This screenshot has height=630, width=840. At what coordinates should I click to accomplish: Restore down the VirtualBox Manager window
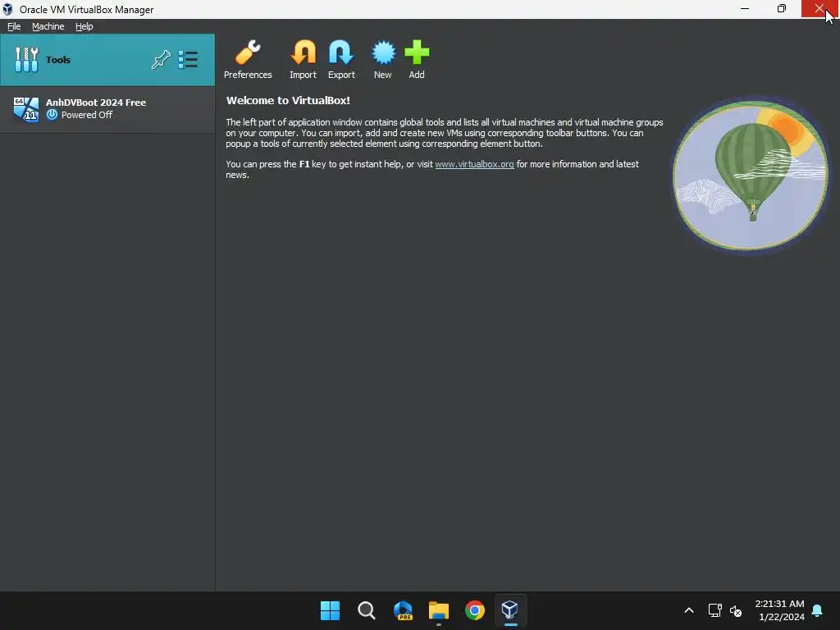click(782, 8)
